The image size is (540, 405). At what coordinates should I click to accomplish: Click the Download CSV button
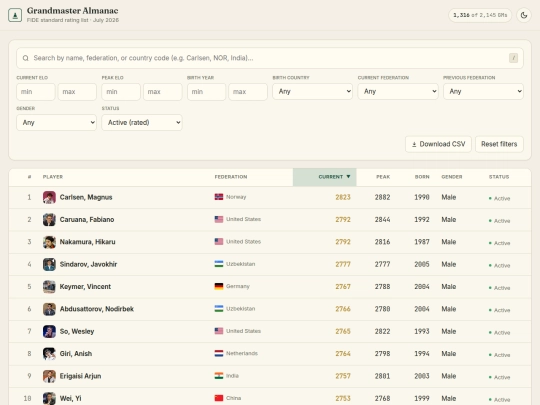click(x=438, y=144)
